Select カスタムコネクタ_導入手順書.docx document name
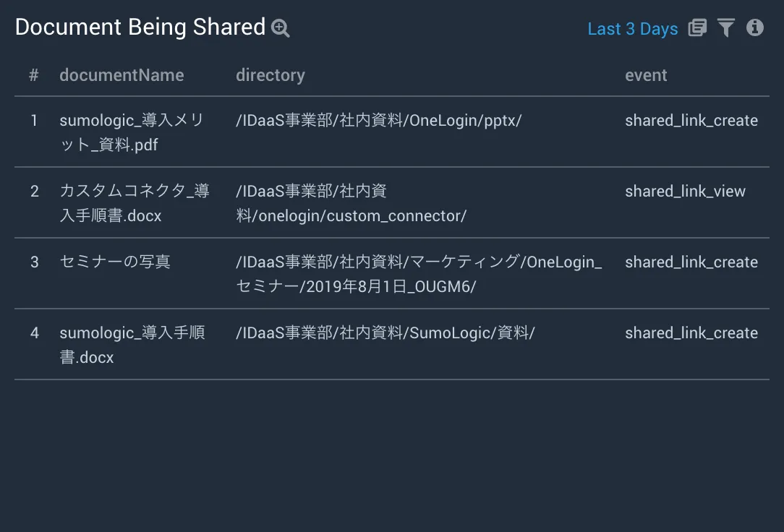The height and width of the screenshot is (532, 784). [135, 203]
